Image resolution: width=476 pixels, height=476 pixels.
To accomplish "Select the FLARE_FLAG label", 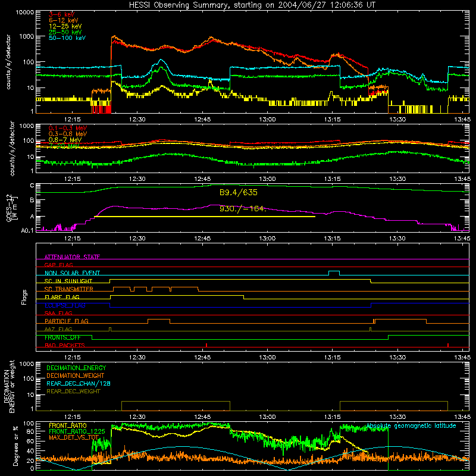I will [62, 297].
